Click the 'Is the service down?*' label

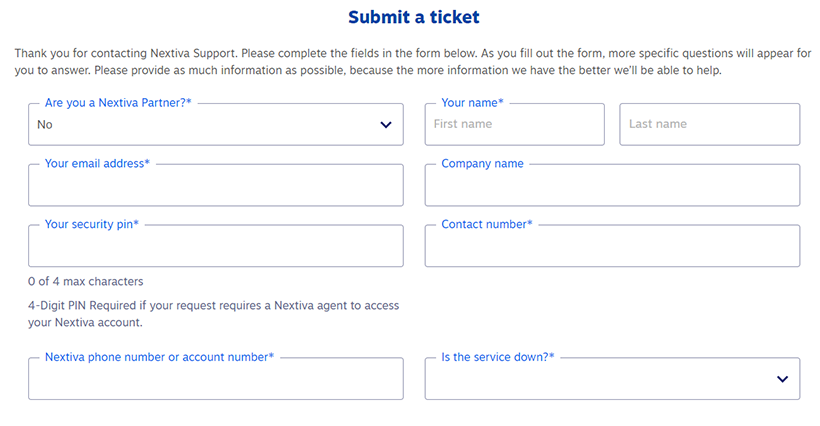pos(497,357)
